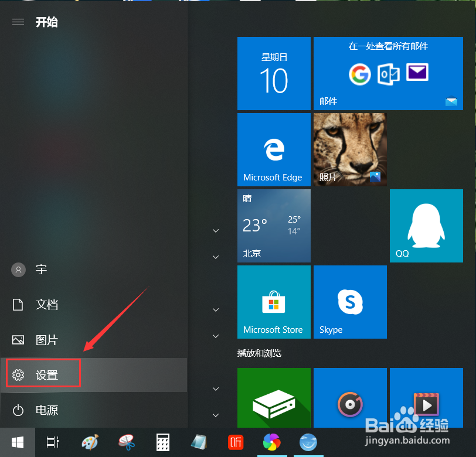Viewport: 476px width, 457px height.
Task: Expand the chevron below 播放和浏览 heading
Action: click(x=216, y=388)
